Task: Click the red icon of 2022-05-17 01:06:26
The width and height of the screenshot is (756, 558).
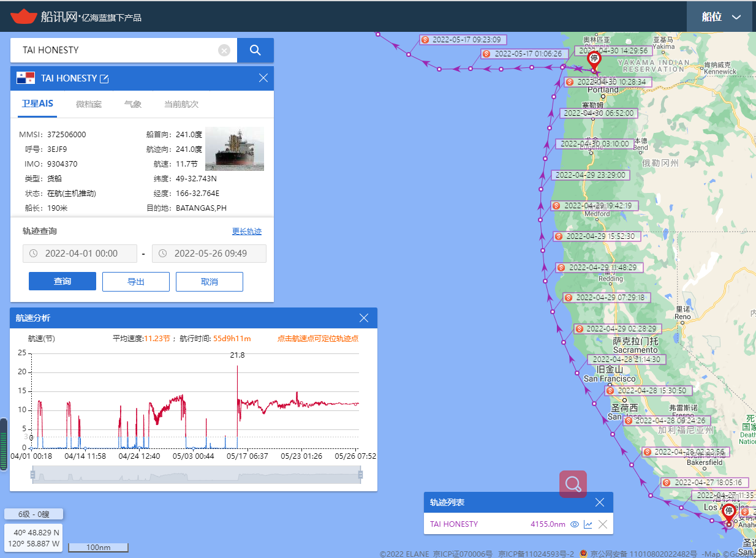Action: (486, 54)
